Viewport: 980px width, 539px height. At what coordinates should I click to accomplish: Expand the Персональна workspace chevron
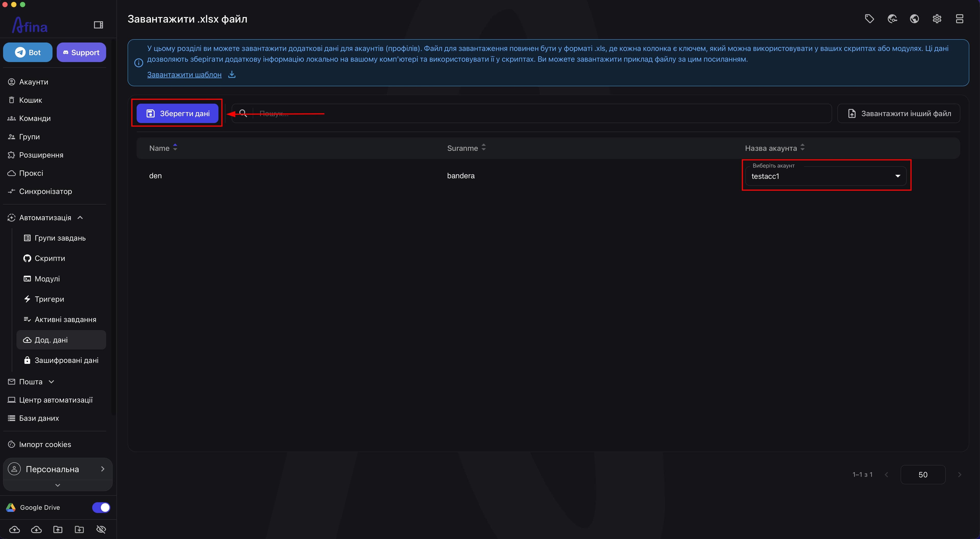point(102,469)
